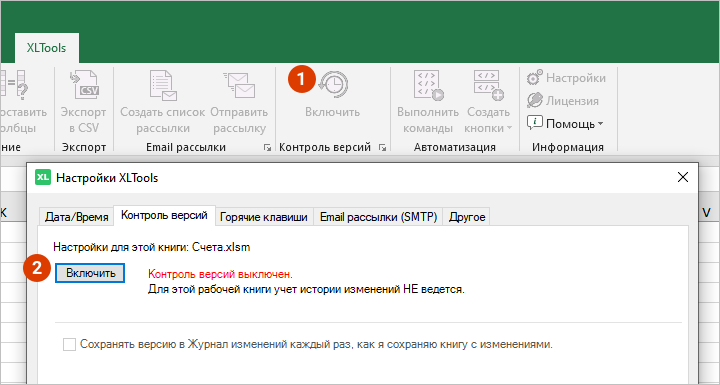Open the Email рассылки (SMTP) tab
The height and width of the screenshot is (385, 720).
(x=378, y=217)
